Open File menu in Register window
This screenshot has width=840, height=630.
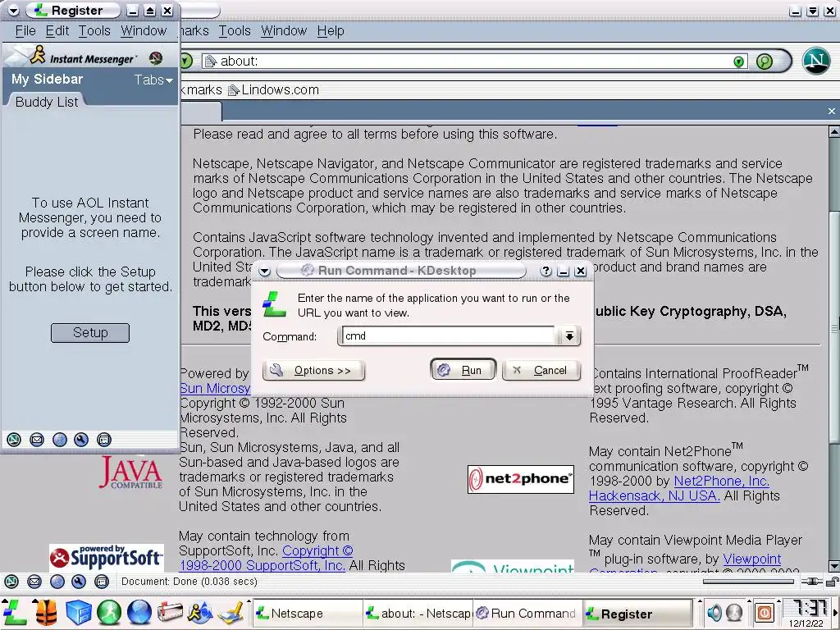pos(25,31)
